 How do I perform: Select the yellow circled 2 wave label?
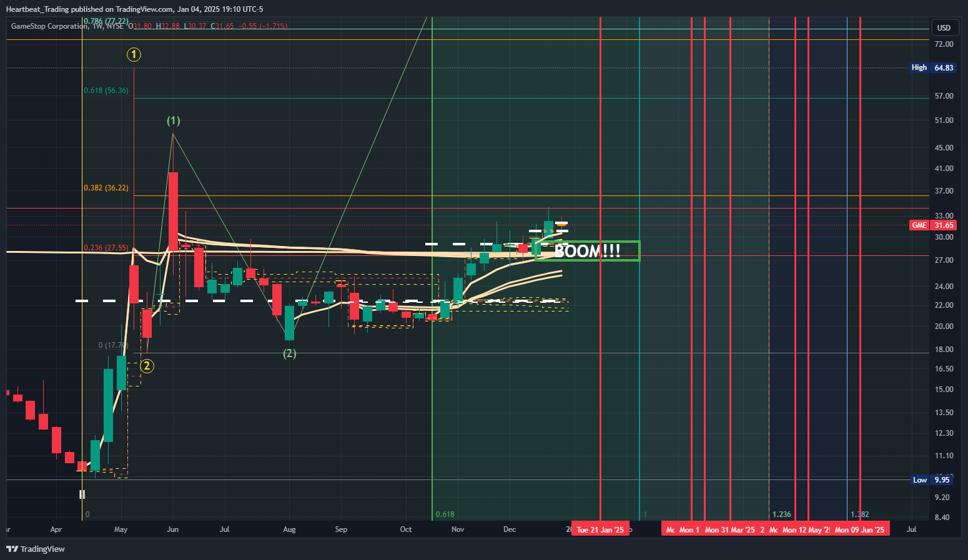[146, 366]
